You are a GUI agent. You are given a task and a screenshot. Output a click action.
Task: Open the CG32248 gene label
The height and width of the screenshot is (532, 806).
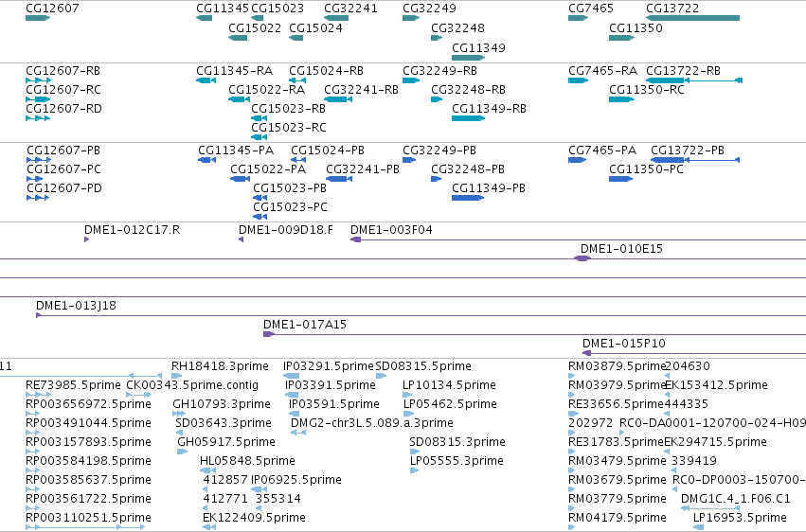tap(458, 27)
